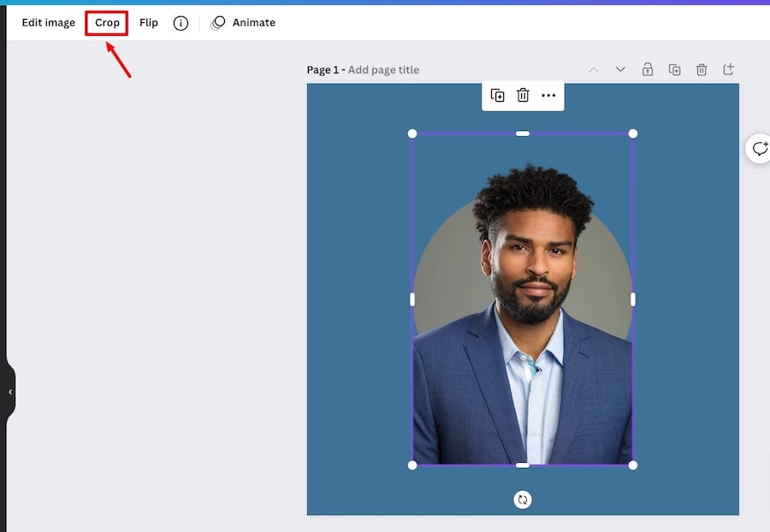Duplicate page using the page header icon

tap(675, 69)
